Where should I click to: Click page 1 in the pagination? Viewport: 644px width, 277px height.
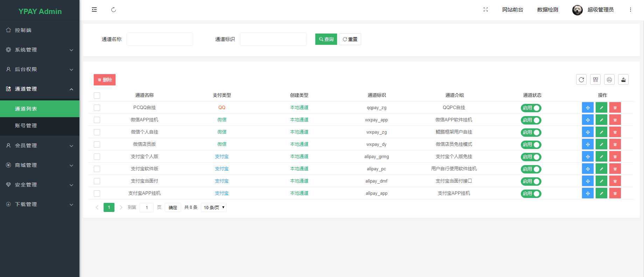pyautogui.click(x=109, y=207)
